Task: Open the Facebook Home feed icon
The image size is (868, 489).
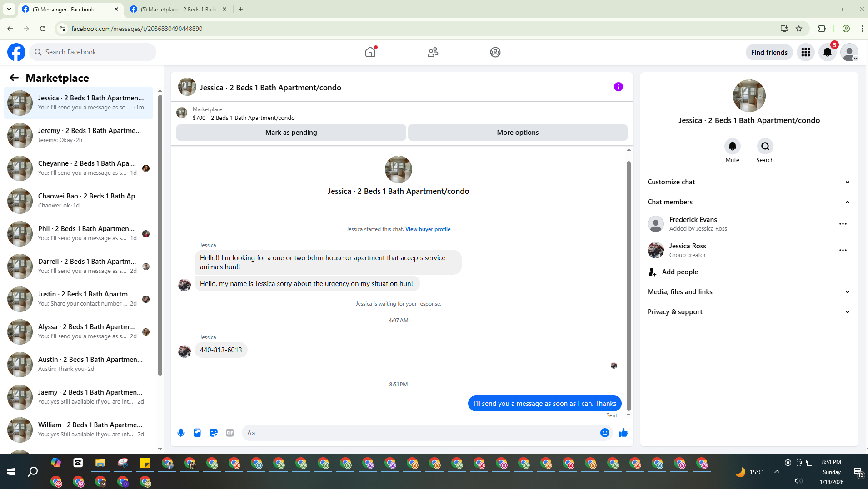Action: tap(370, 52)
